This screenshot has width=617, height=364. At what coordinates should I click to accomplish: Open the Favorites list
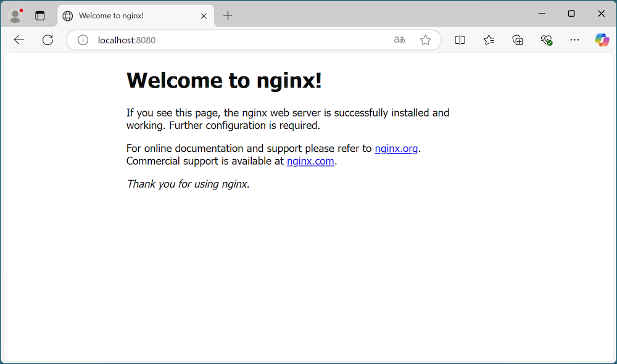(489, 39)
